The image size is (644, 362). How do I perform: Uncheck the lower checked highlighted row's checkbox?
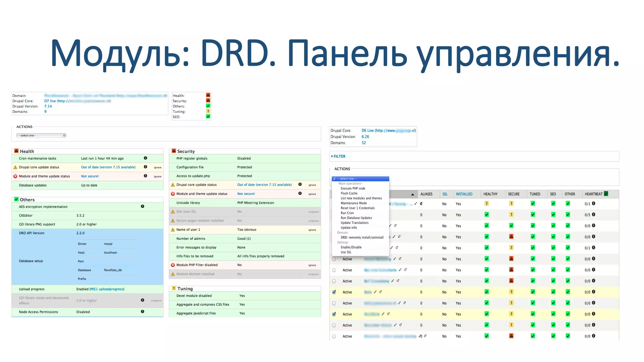tap(334, 314)
